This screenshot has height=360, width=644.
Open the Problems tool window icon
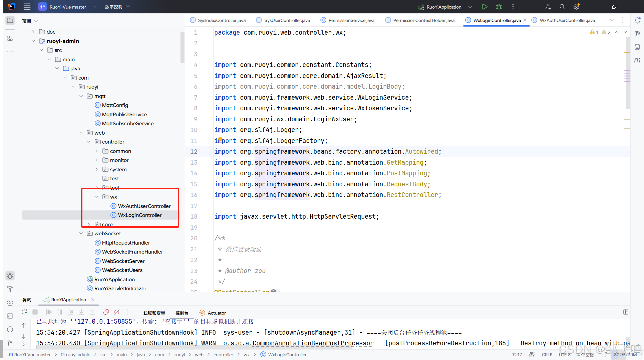tap(10, 329)
